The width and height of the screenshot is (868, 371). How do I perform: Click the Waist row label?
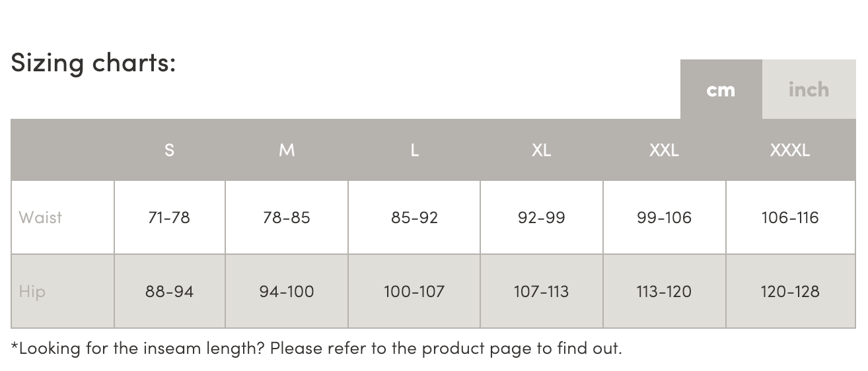(x=40, y=218)
